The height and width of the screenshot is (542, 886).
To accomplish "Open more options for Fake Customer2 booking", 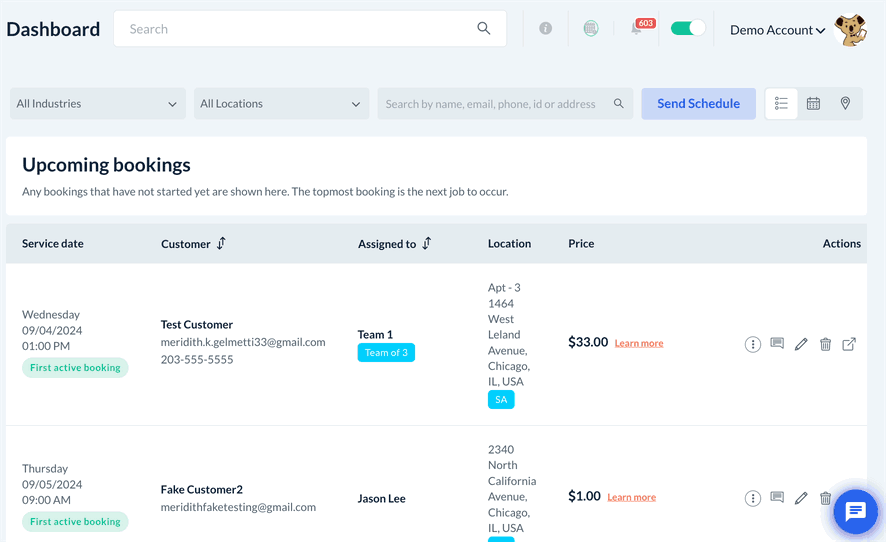I will click(x=753, y=498).
